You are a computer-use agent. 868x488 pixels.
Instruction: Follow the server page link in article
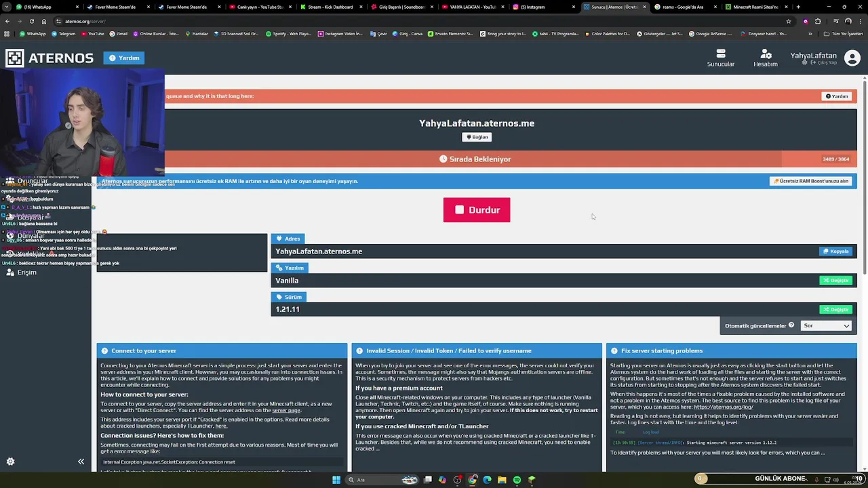286,410
